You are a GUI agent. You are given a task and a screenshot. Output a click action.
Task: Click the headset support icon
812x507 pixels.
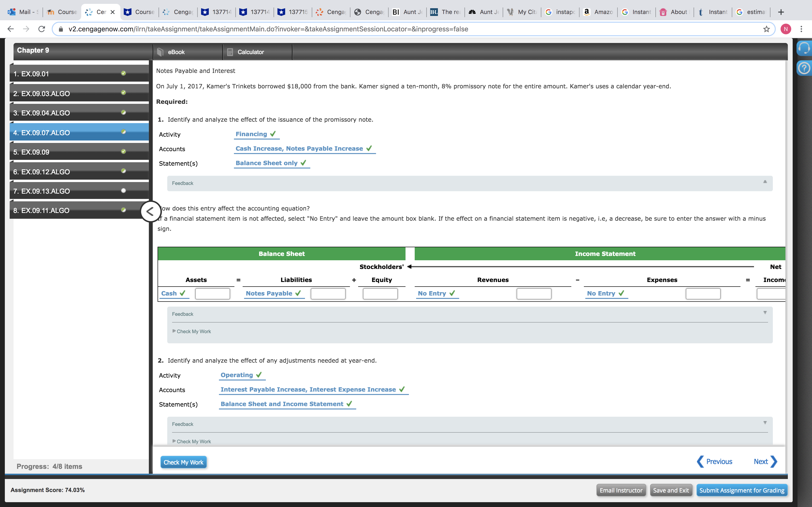[x=804, y=48]
